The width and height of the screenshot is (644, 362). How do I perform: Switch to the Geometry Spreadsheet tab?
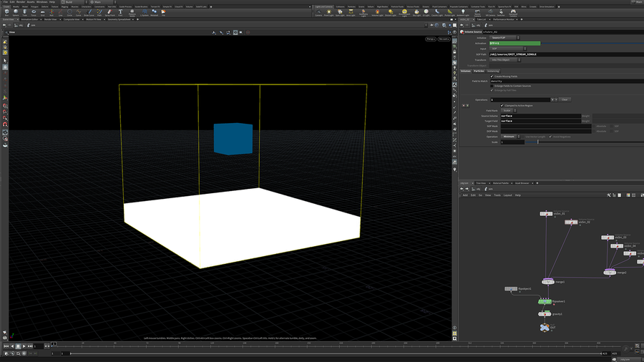119,19
